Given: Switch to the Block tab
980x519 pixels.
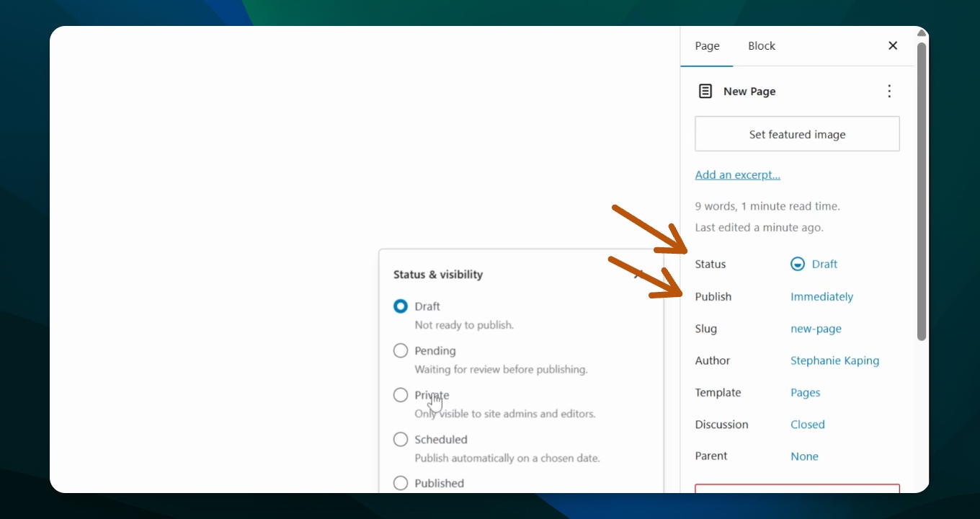Looking at the screenshot, I should click(x=762, y=46).
